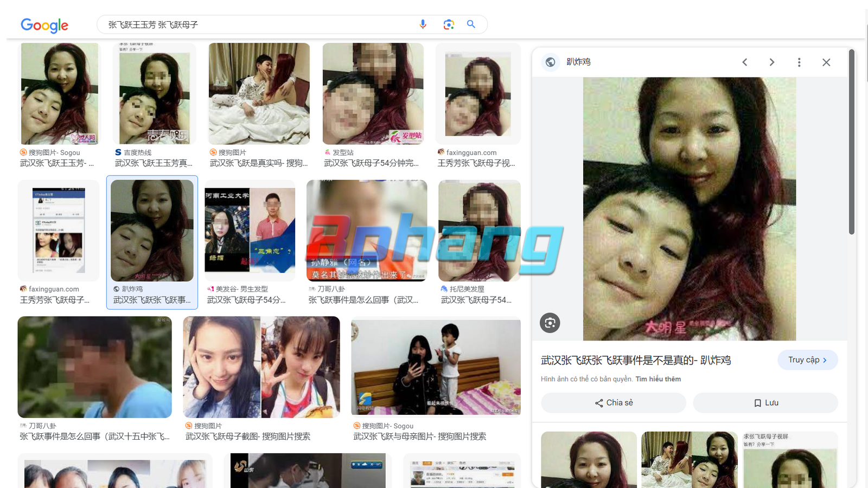The image size is (868, 488).
Task: Click the 美发谷- 男生发型 source label
Action: (x=242, y=289)
